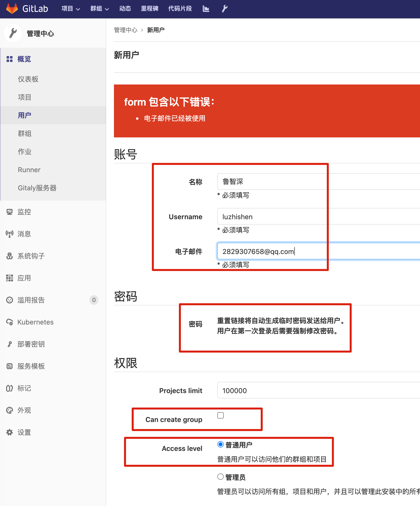420x506 pixels.
Task: Enable the Can create group checkbox
Action: click(x=221, y=415)
